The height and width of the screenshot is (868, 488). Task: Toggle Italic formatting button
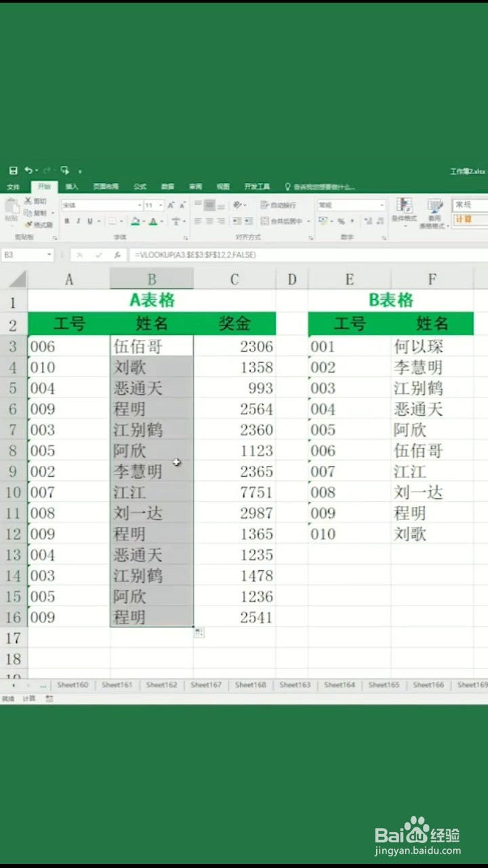pos(78,221)
